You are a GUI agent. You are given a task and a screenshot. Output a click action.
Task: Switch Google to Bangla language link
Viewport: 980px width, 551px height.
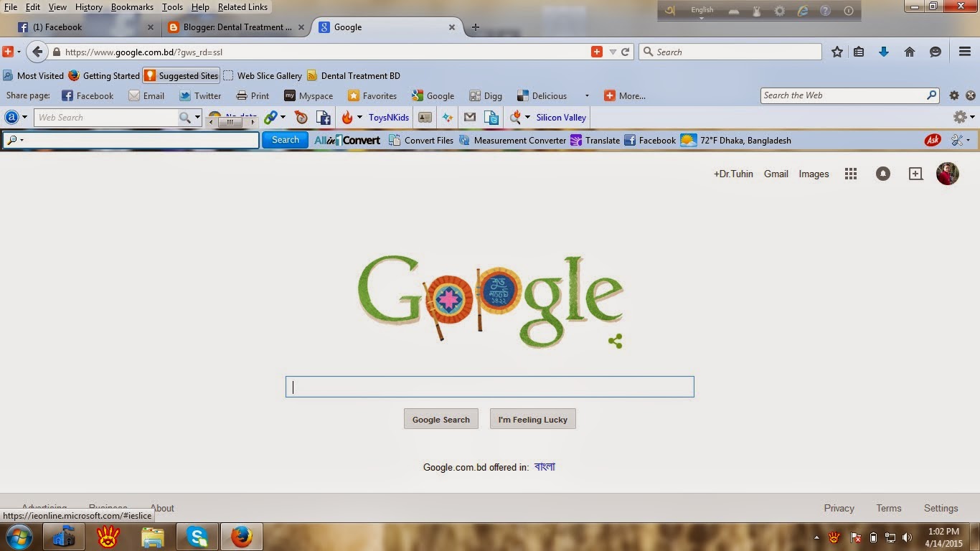click(545, 467)
